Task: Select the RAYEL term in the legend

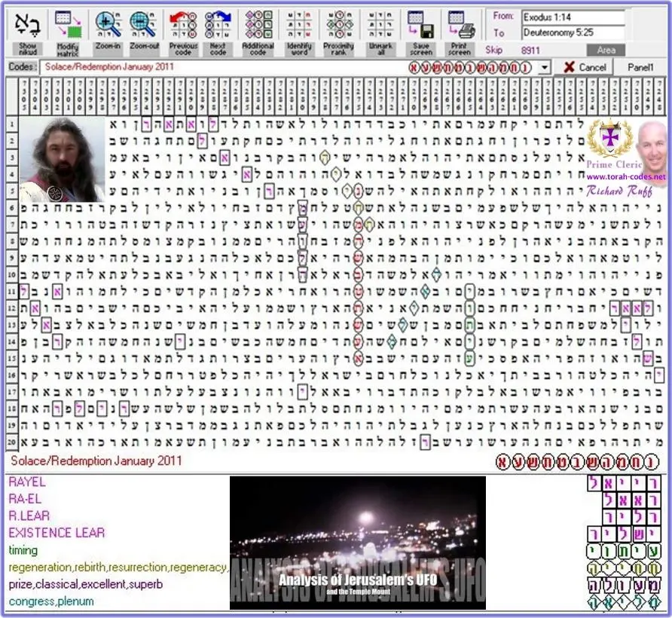Action: (x=27, y=482)
